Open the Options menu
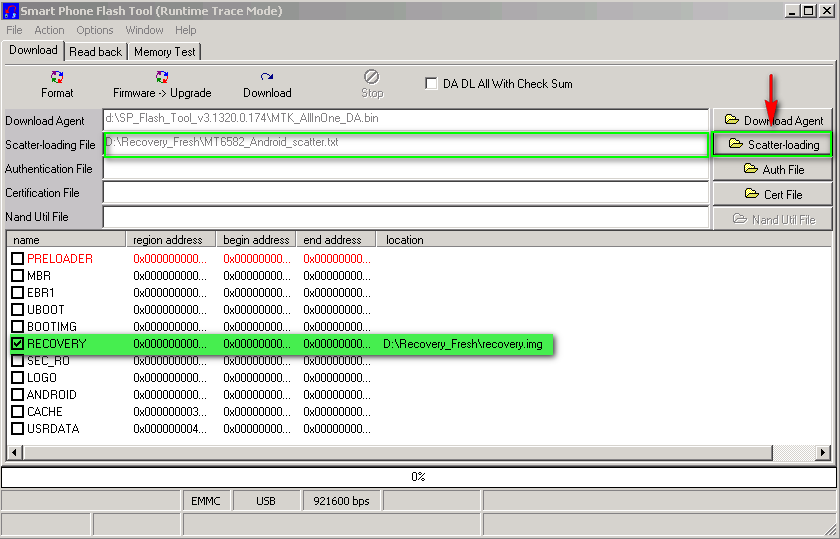This screenshot has width=840, height=539. pyautogui.click(x=95, y=30)
